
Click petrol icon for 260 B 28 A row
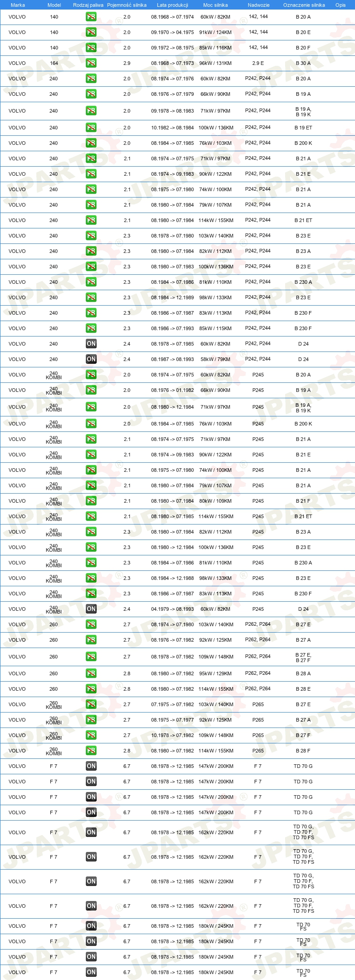click(x=91, y=673)
